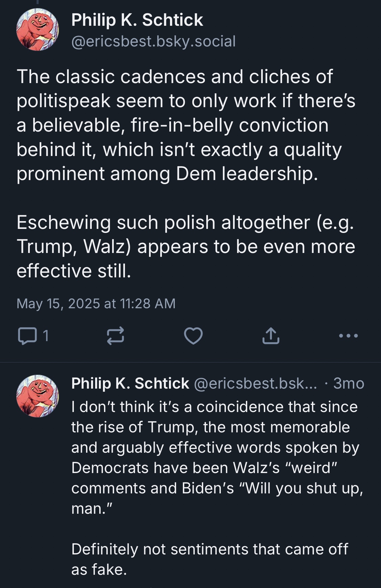Open the large Philip K. Schtick display name
381x588 pixels.
[137, 20]
